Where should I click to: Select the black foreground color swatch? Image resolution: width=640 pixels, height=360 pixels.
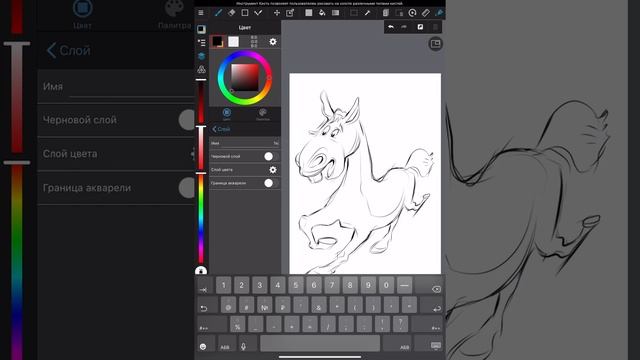pos(217,41)
